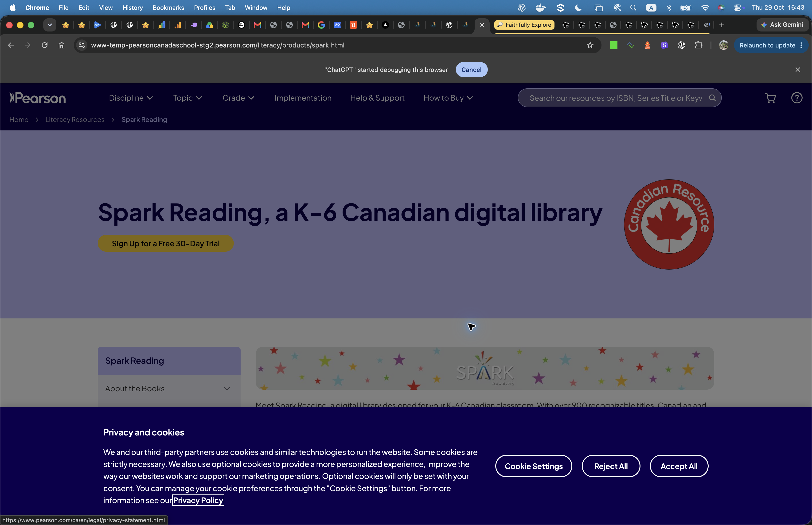Image resolution: width=812 pixels, height=525 pixels.
Task: Click the Accept All cookies button
Action: 679,466
